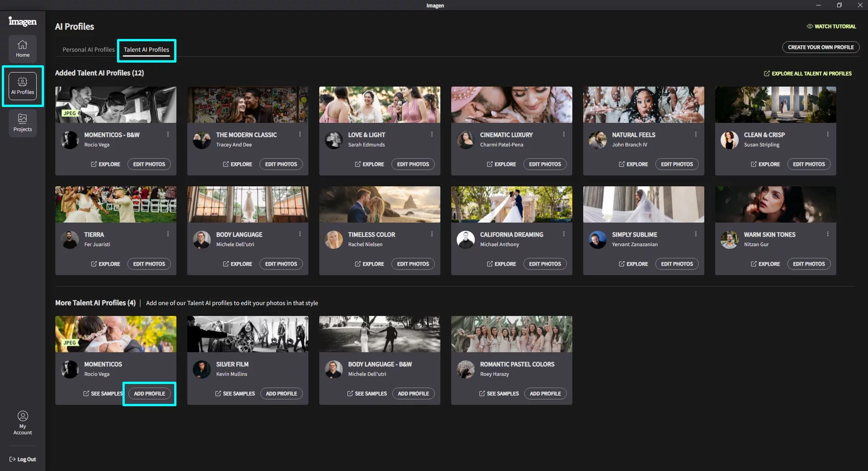Image resolution: width=868 pixels, height=471 pixels.
Task: Explore the Momenticos - B&W profile
Action: (106, 164)
